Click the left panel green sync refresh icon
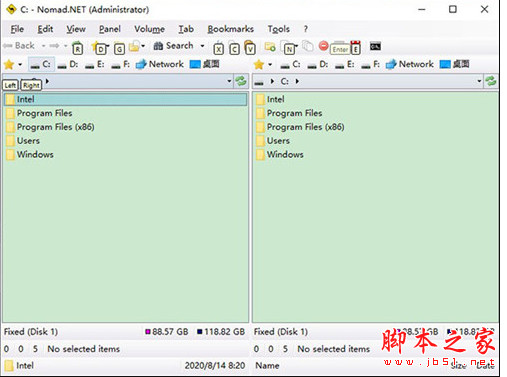Image resolution: width=507 pixels, height=377 pixels. point(241,81)
